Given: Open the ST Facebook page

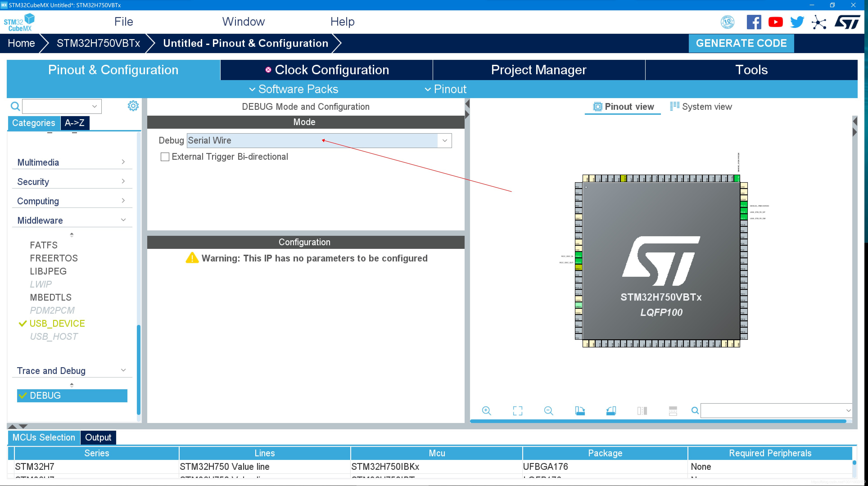Looking at the screenshot, I should 754,22.
